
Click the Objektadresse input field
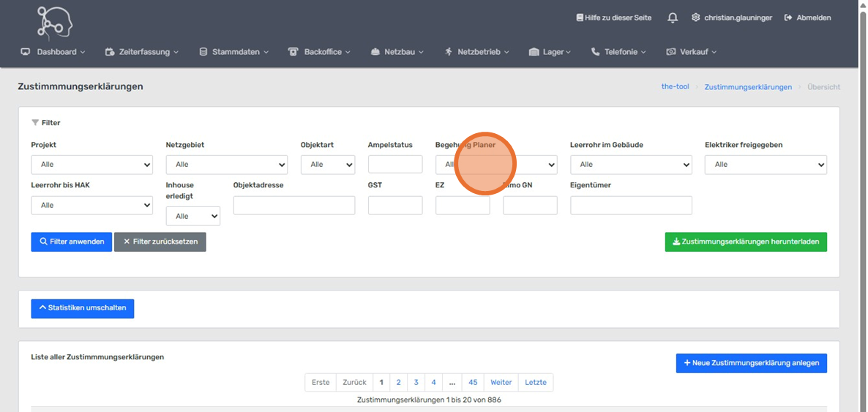(293, 206)
